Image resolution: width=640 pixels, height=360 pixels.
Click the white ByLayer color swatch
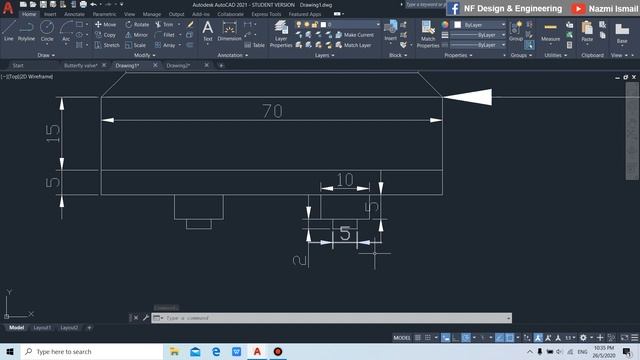458,25
